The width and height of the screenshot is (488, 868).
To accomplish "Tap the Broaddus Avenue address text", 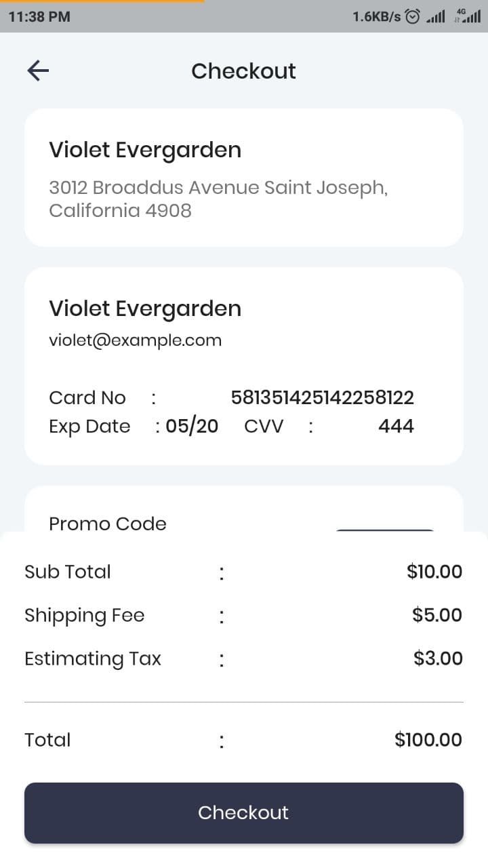I will click(218, 199).
